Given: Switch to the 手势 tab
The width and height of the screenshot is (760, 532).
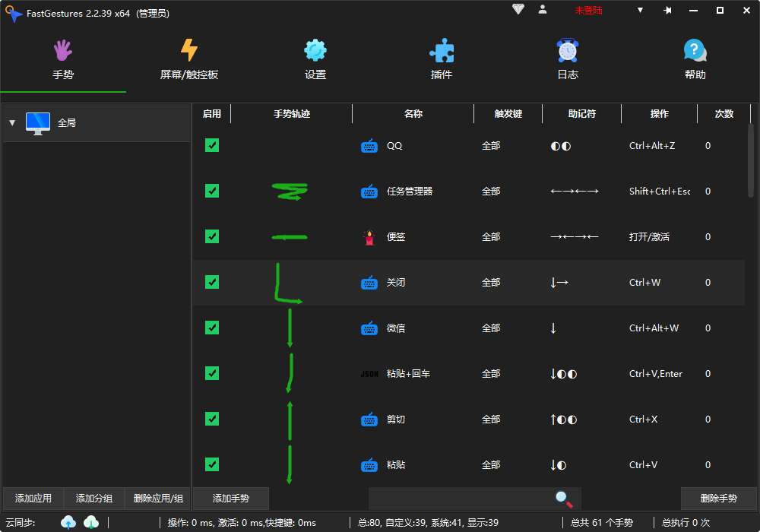Looking at the screenshot, I should point(62,59).
